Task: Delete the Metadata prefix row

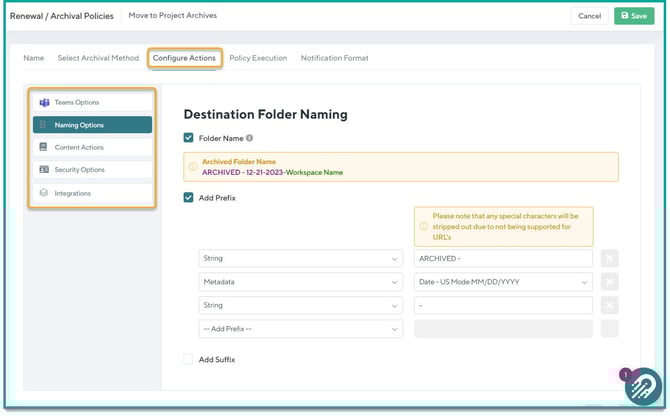Action: (x=610, y=282)
